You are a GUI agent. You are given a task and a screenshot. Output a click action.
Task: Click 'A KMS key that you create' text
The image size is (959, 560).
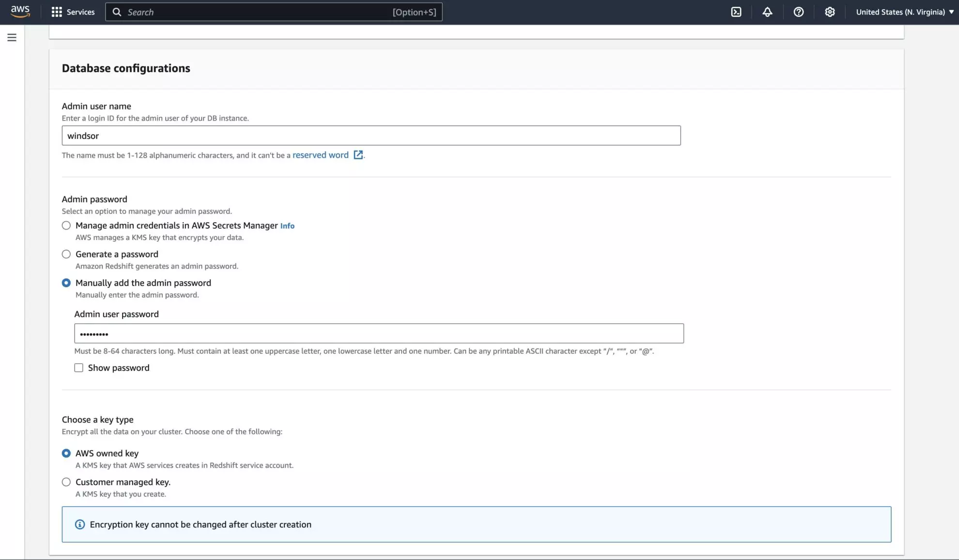(121, 494)
